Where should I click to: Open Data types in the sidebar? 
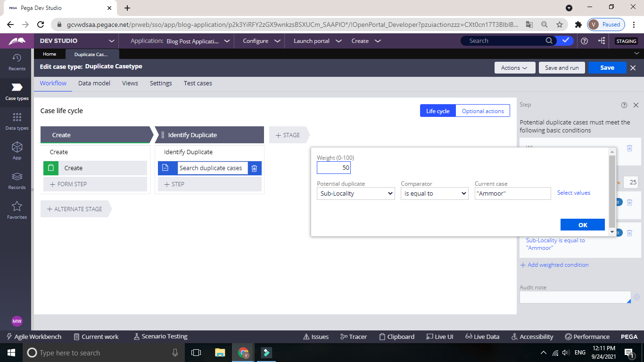coord(17,122)
